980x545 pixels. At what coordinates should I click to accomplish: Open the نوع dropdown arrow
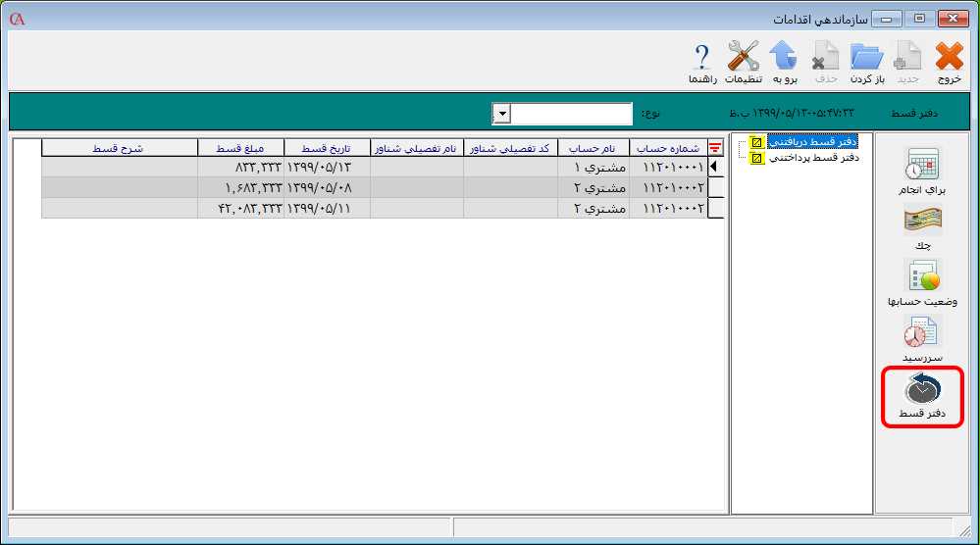pos(501,114)
